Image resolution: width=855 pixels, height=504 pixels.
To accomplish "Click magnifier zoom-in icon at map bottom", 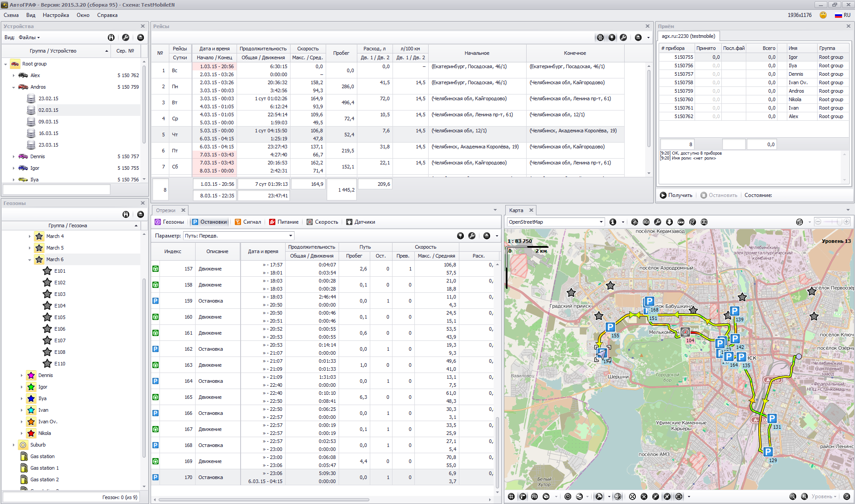I will [x=804, y=496].
